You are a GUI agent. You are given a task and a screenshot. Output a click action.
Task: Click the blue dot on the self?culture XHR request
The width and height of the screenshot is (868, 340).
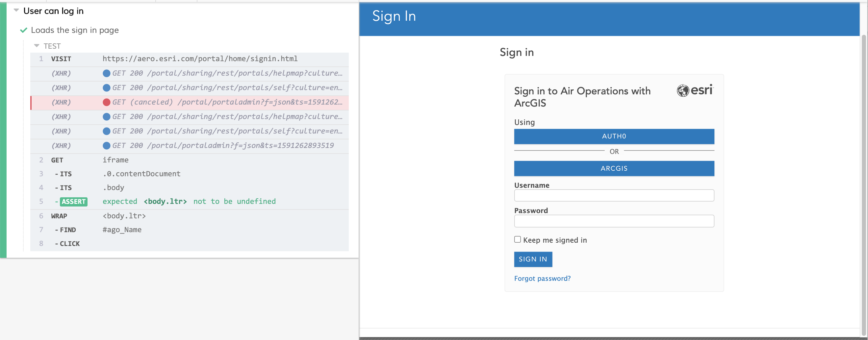[107, 87]
